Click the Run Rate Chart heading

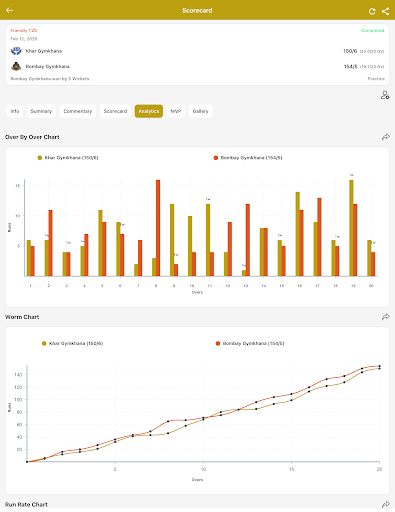(26, 505)
